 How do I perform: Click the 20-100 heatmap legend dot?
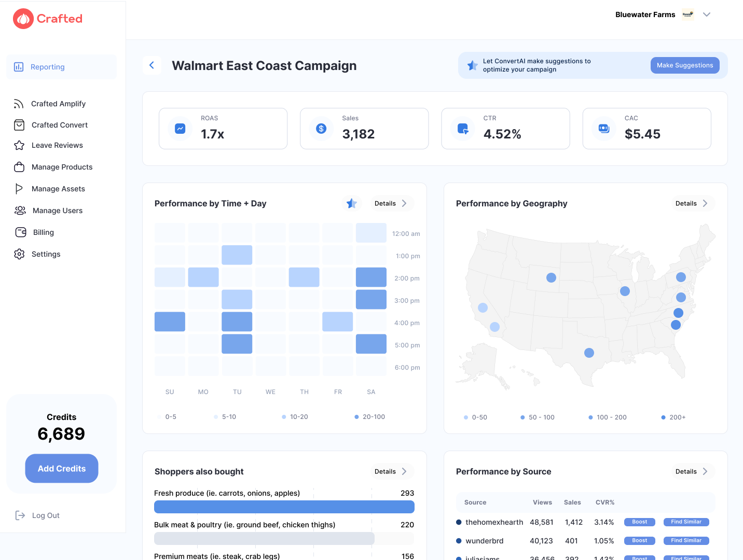coord(356,417)
